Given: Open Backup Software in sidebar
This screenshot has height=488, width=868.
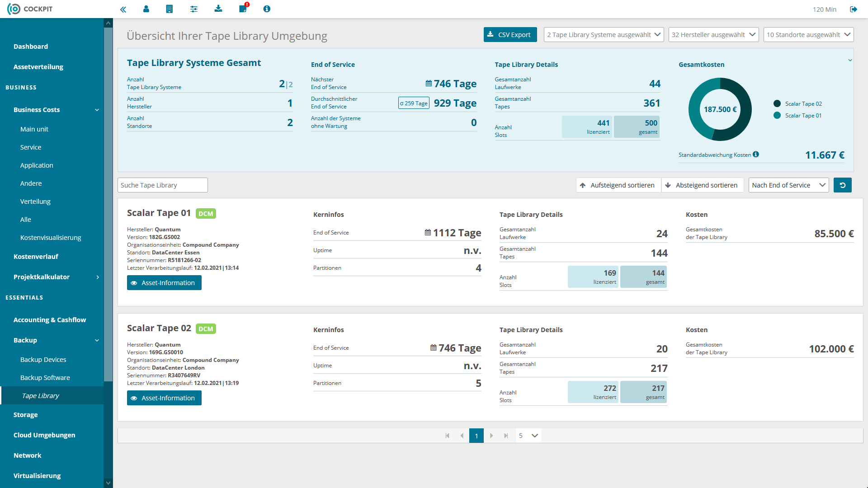Looking at the screenshot, I should pos(45,378).
